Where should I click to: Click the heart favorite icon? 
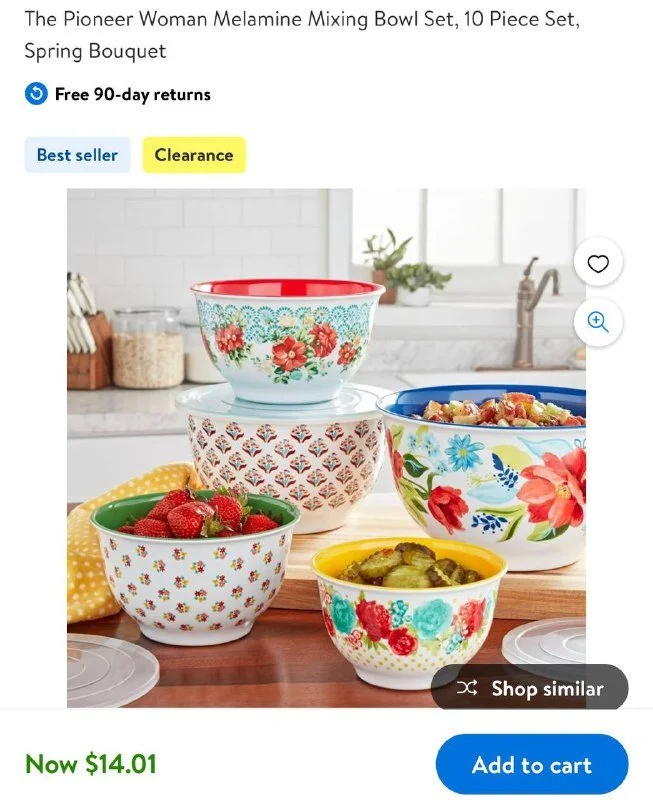(598, 264)
